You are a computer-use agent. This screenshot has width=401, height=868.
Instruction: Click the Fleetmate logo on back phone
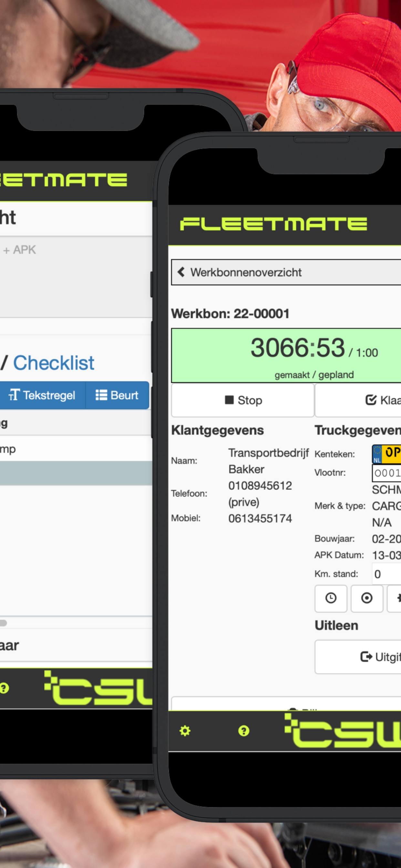[64, 179]
